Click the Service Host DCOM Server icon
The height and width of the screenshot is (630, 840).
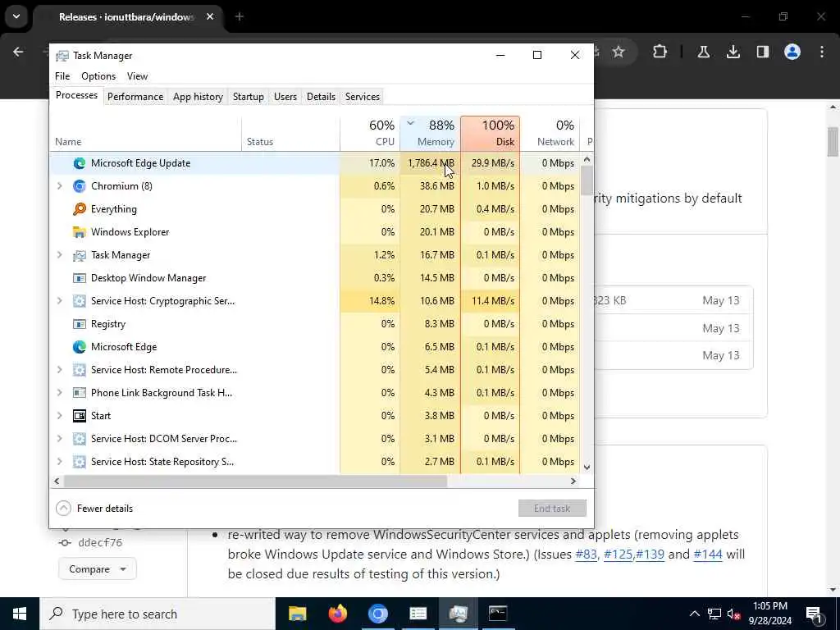[x=80, y=440]
